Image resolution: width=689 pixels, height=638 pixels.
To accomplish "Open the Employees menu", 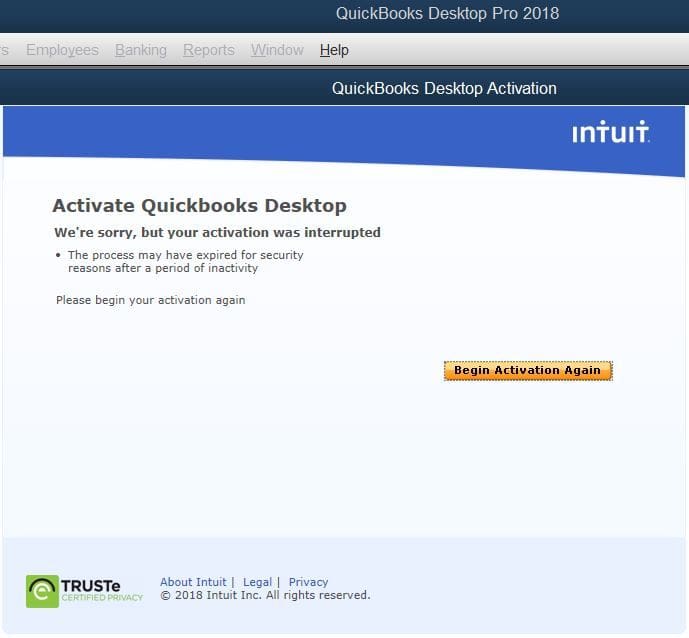I will [x=62, y=50].
